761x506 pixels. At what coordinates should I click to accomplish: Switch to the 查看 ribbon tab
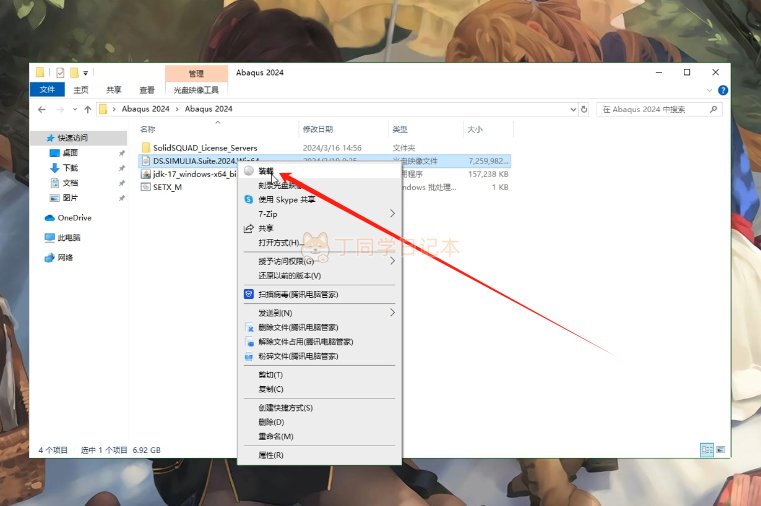(147, 90)
